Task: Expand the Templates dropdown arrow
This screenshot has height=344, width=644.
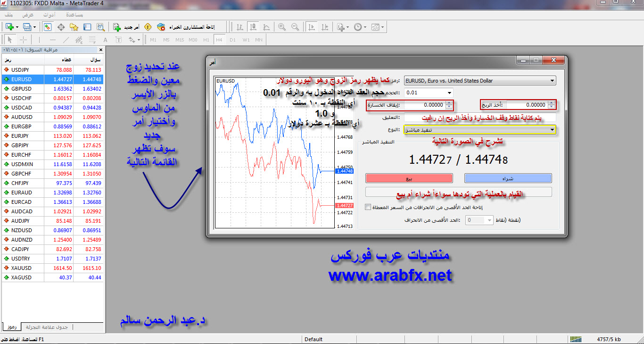Action: (x=382, y=27)
